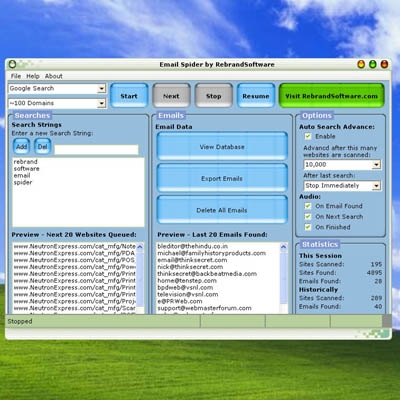
Task: Select NeutronExpress cat_mfg/POS queued website
Action: click(x=75, y=260)
